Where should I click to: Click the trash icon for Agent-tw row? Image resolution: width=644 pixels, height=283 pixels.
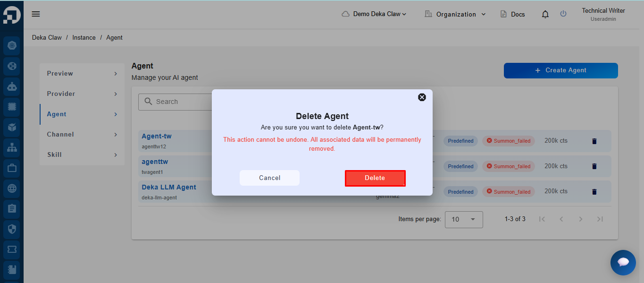coord(594,141)
